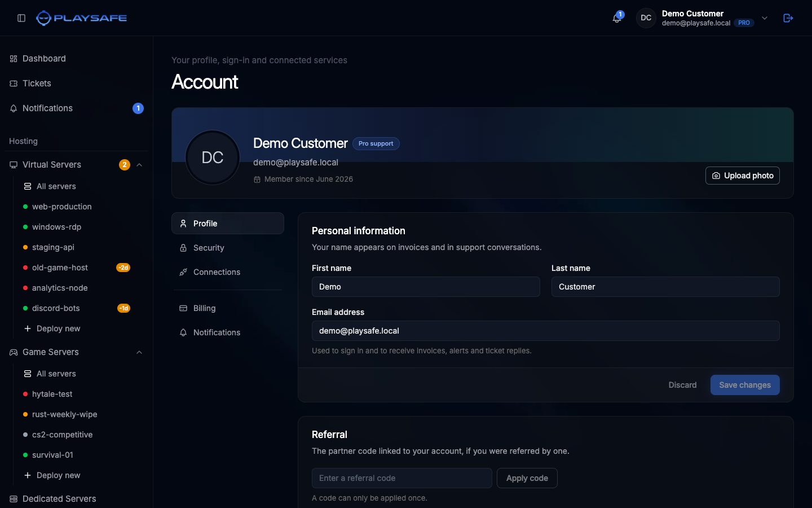Click the Last name input field
This screenshot has width=812, height=508.
[665, 287]
